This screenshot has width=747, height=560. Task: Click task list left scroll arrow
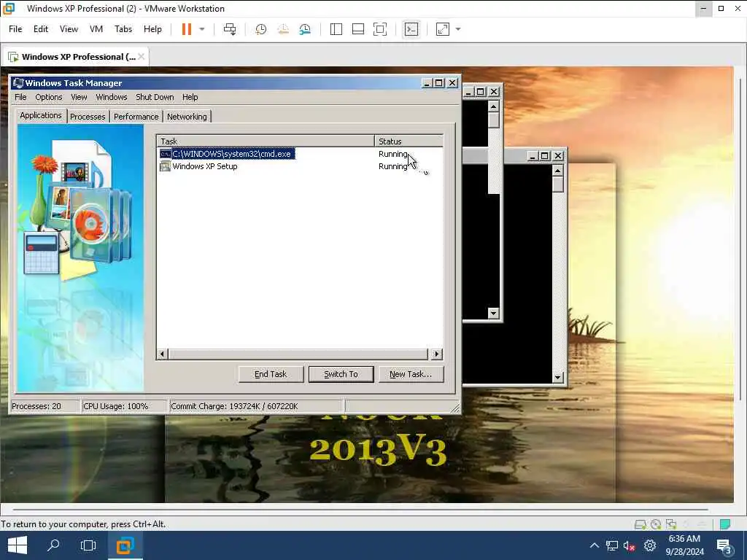(163, 354)
